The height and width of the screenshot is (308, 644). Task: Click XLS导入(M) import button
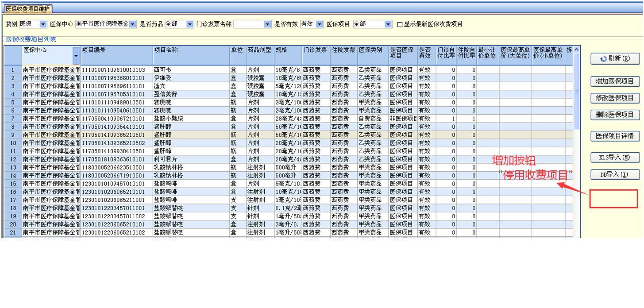pos(616,157)
